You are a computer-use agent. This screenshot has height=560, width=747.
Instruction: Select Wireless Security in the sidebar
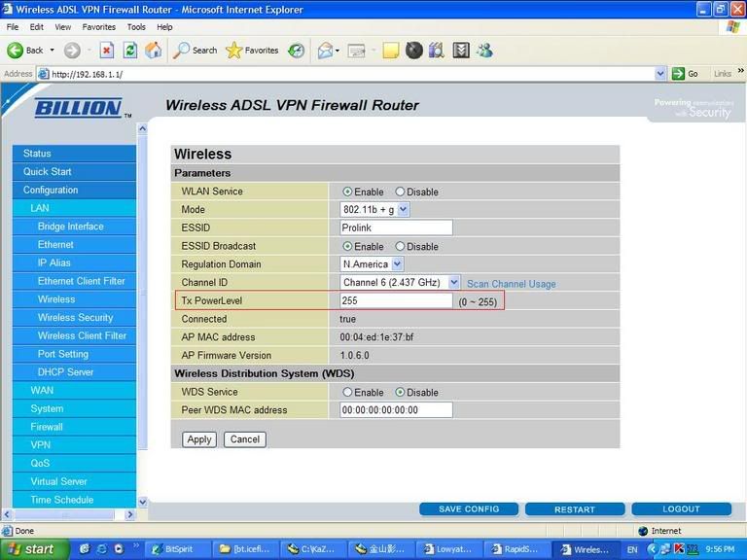(x=75, y=318)
